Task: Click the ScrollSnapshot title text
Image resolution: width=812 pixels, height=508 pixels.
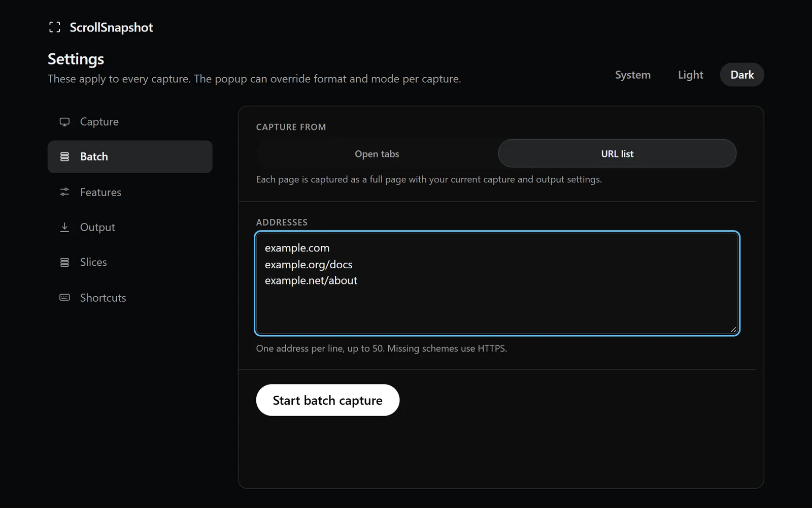Action: (x=111, y=27)
